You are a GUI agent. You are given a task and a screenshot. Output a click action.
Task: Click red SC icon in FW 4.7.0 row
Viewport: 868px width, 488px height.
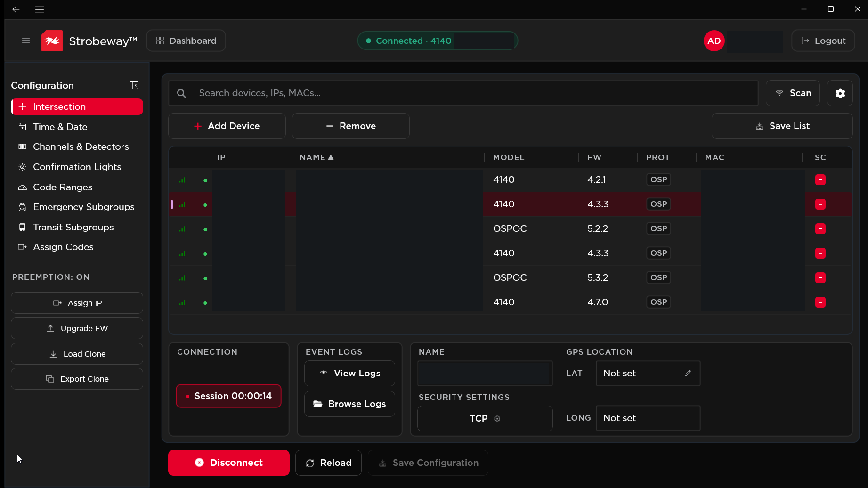[x=820, y=302]
